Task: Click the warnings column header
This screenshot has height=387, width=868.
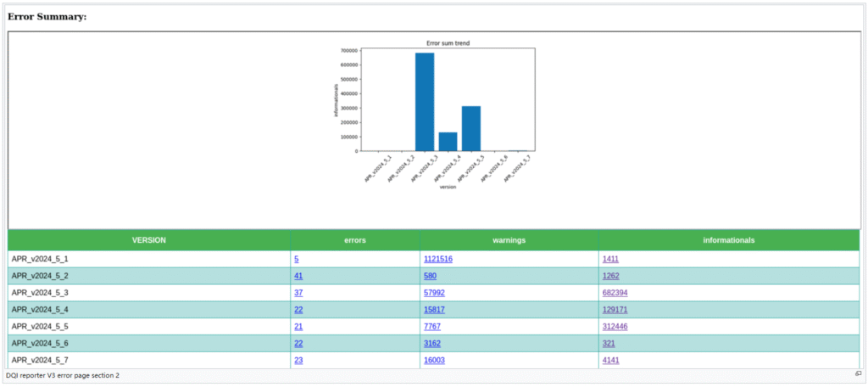Action: tap(509, 240)
